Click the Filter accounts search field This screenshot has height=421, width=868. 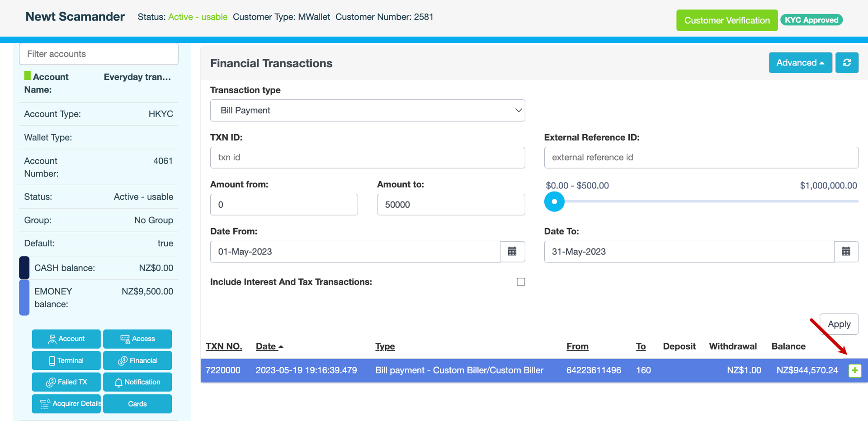[x=99, y=54]
